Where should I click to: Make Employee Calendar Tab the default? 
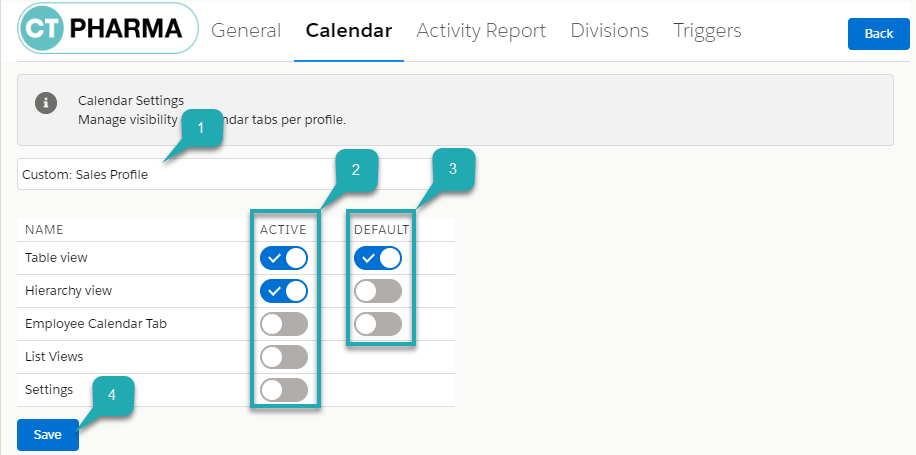coord(378,324)
